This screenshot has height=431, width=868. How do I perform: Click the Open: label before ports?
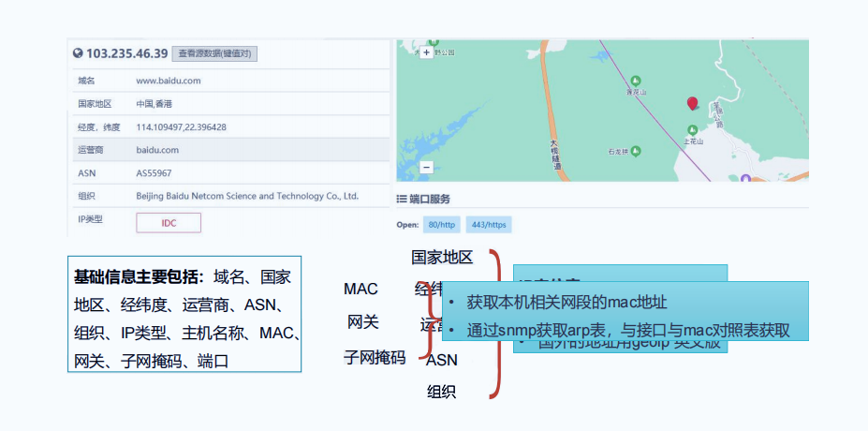click(x=407, y=225)
